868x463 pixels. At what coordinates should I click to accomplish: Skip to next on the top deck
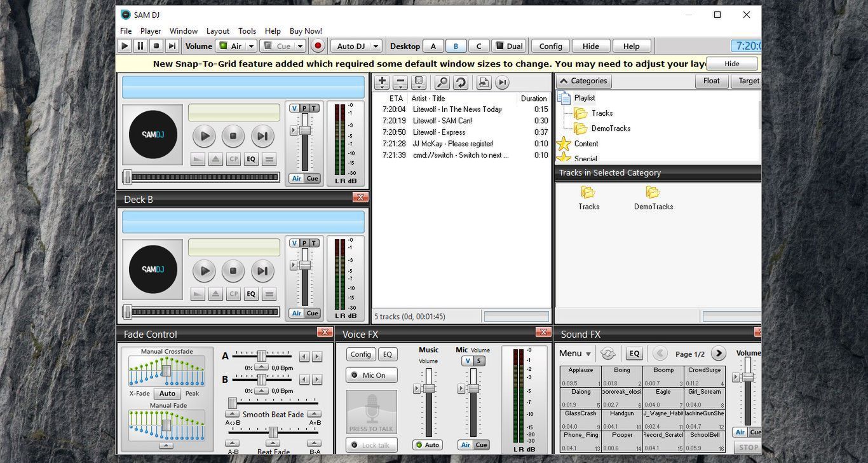[x=262, y=135]
